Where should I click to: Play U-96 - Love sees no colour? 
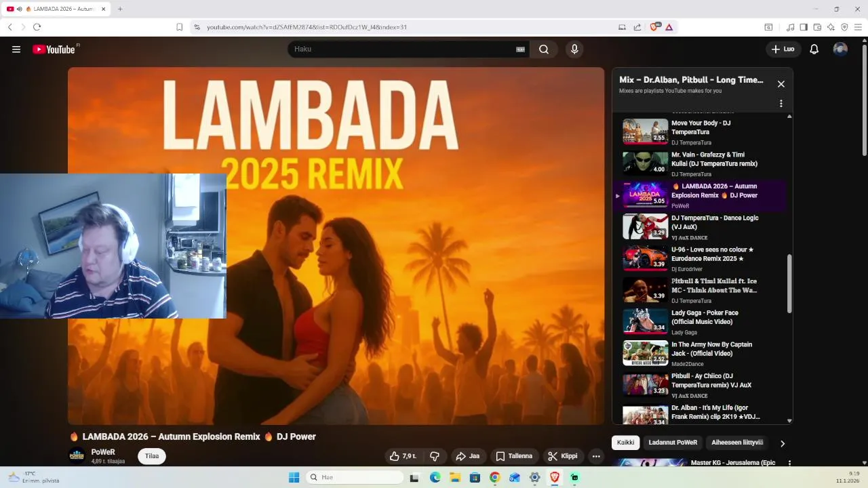tap(698, 258)
